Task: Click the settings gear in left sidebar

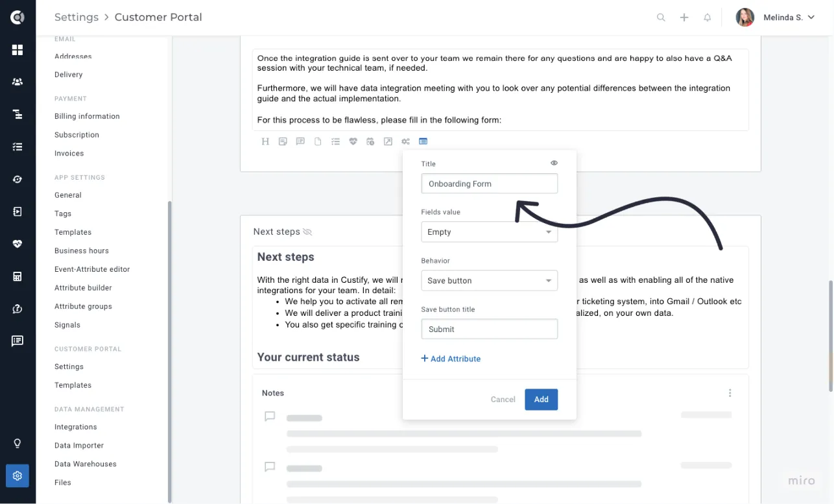Action: pos(18,475)
